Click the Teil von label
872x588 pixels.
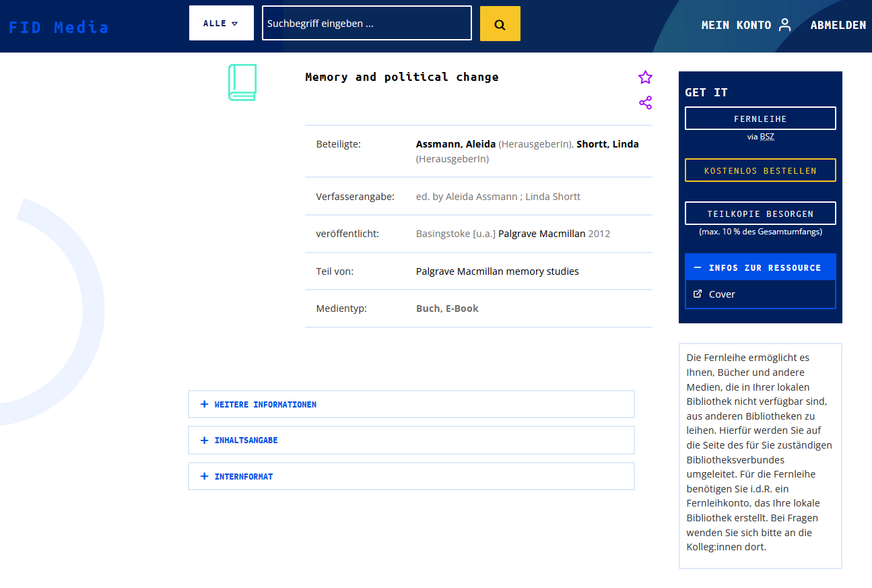[x=335, y=271]
